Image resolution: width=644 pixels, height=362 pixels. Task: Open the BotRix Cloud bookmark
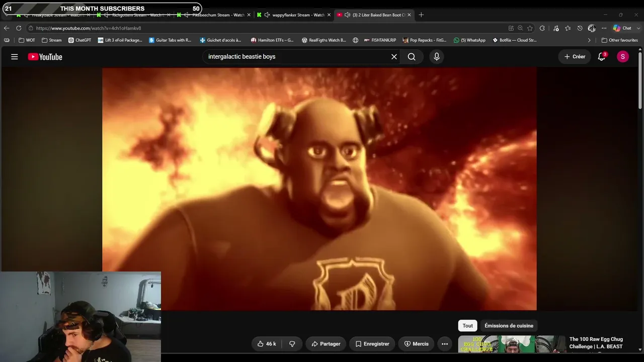pyautogui.click(x=515, y=40)
